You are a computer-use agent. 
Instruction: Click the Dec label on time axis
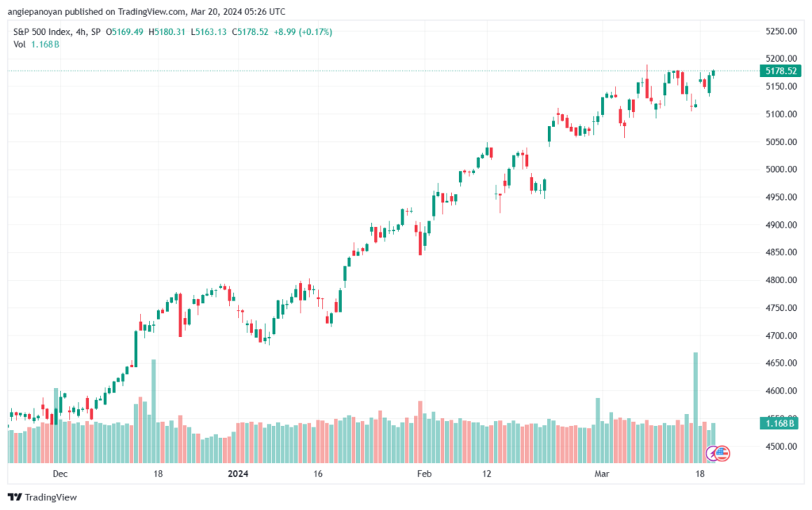(x=60, y=474)
